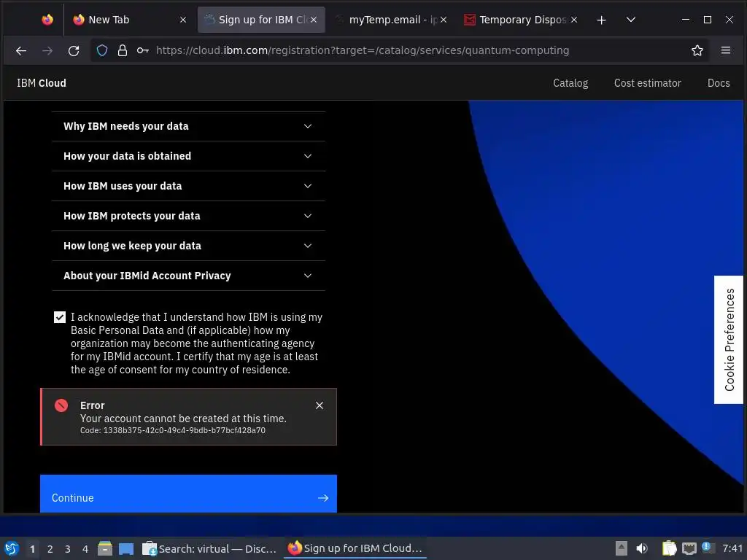This screenshot has width=747, height=560.
Task: Open Firefox View pinned icon in tab bar
Action: 47,20
